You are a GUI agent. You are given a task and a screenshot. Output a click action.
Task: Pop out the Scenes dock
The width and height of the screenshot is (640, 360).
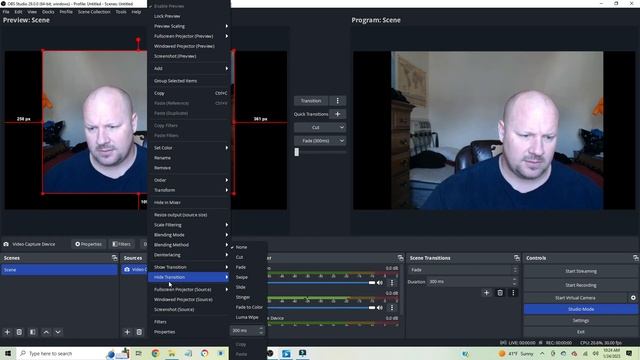click(x=114, y=258)
